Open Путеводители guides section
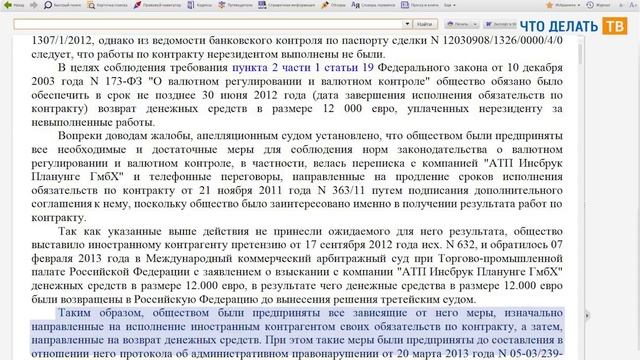 [236, 5]
